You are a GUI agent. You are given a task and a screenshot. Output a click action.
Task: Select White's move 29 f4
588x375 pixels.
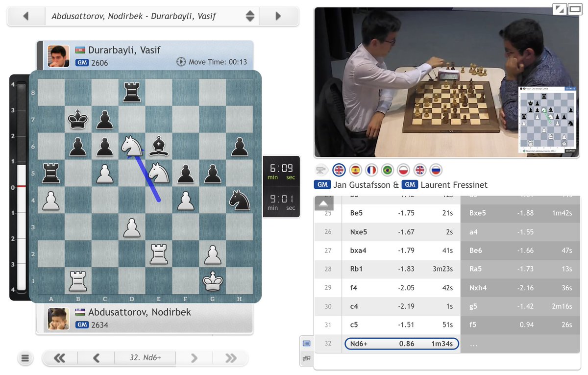tap(402, 288)
